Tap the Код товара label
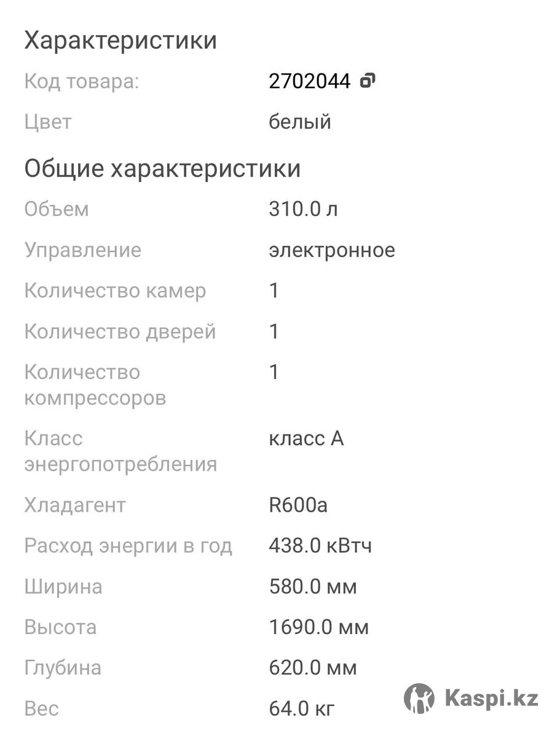Viewport: 560px width, 738px height. 82,81
